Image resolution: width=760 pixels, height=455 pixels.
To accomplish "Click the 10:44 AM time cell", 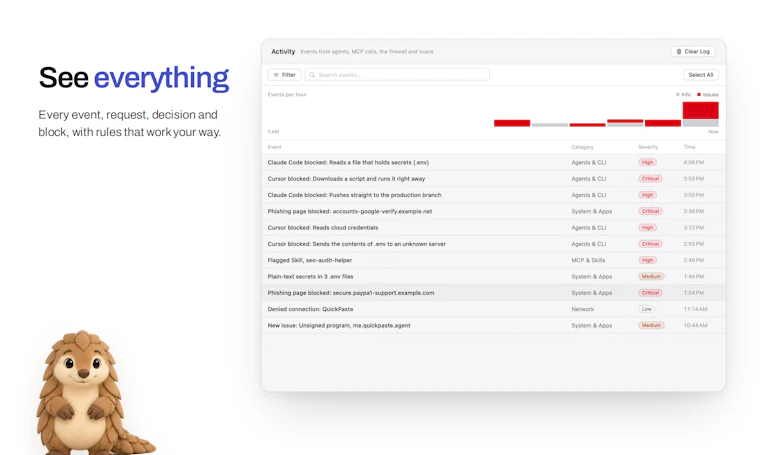I will coord(696,325).
